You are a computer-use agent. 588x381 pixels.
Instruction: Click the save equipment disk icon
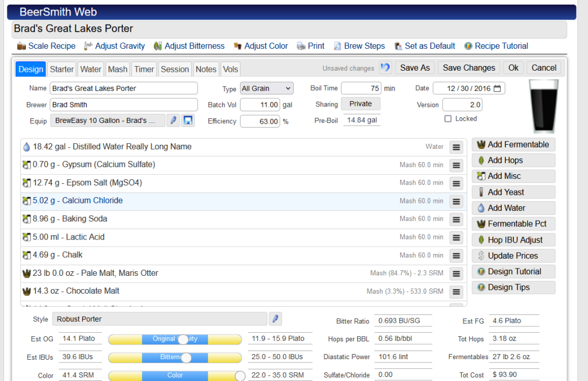tap(188, 120)
